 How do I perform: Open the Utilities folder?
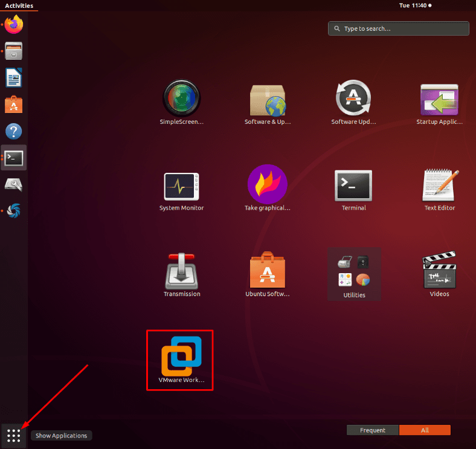pyautogui.click(x=354, y=274)
